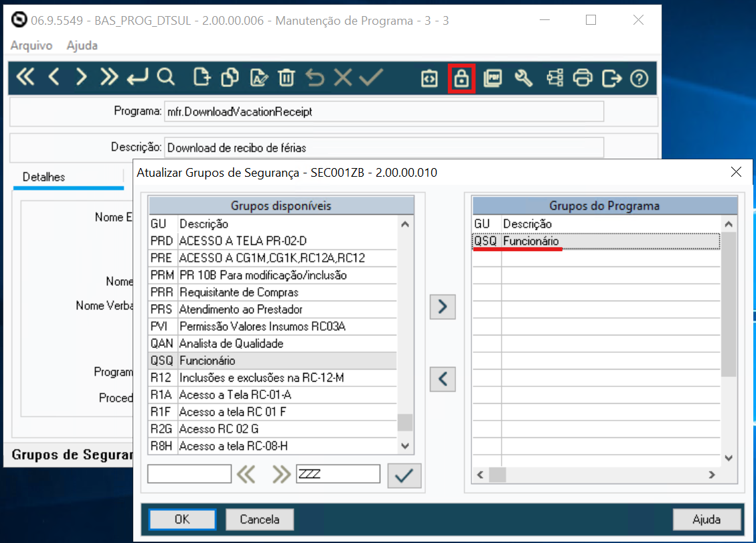Select R12 Inclusões e exclusões na RC-12-M row

(273, 378)
